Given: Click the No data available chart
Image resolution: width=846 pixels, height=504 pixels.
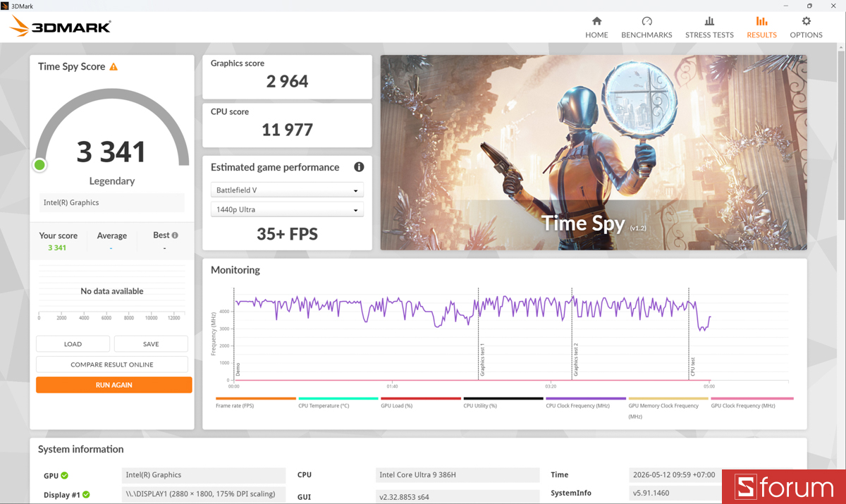Looking at the screenshot, I should (x=111, y=291).
